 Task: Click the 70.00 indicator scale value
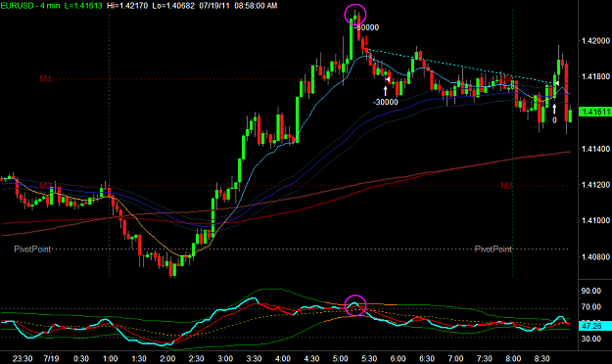pos(590,307)
